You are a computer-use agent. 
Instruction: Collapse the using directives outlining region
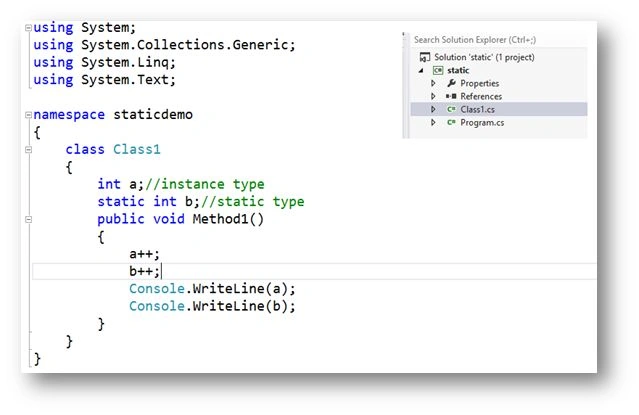click(x=28, y=28)
